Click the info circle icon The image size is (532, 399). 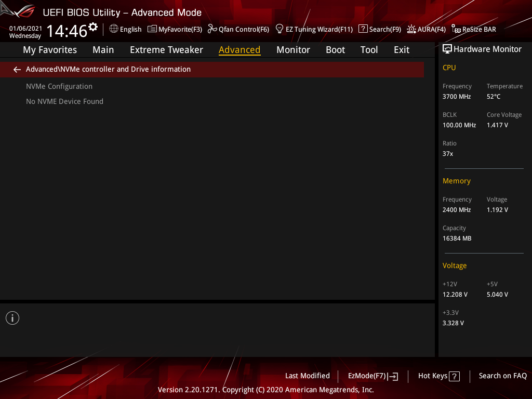tap(12, 318)
